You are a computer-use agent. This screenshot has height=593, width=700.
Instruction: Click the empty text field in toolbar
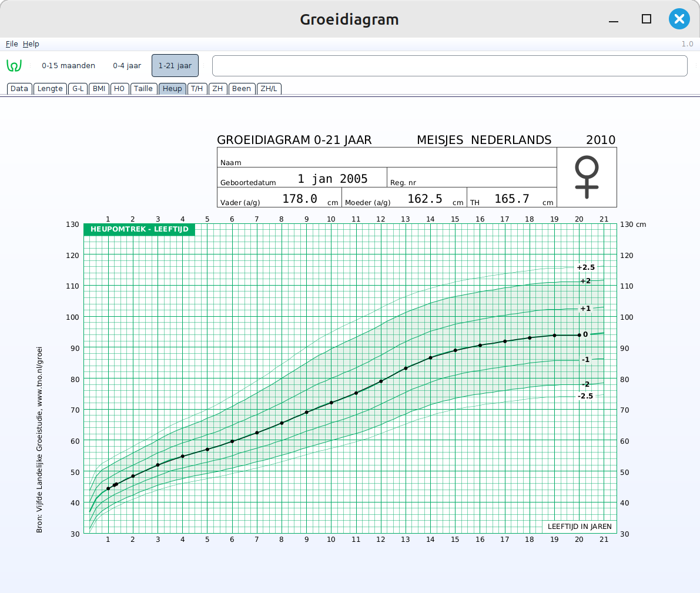(450, 66)
